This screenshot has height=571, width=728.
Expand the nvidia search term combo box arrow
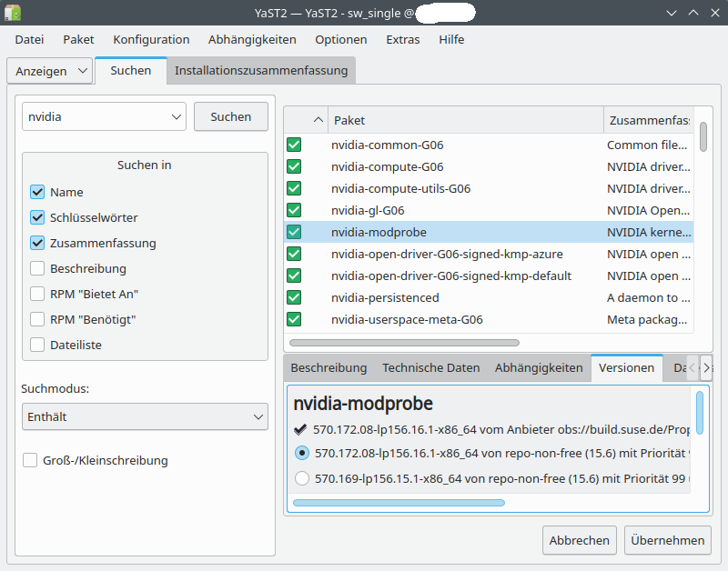176,117
